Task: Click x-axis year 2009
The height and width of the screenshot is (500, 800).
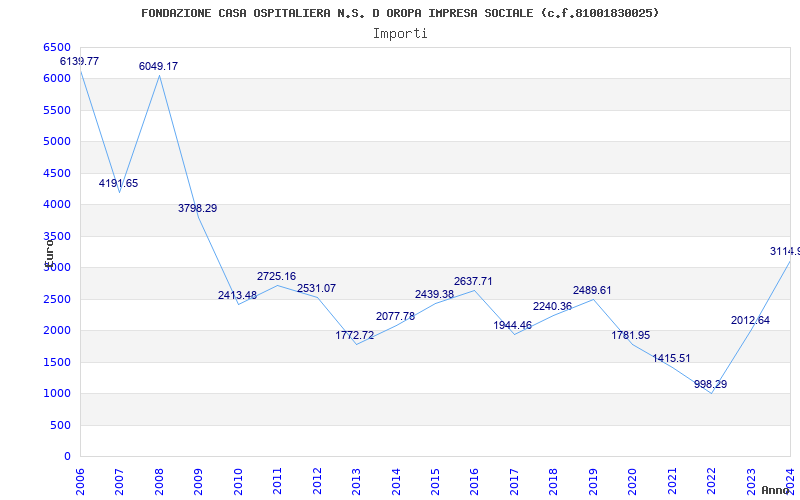Action: tap(198, 482)
